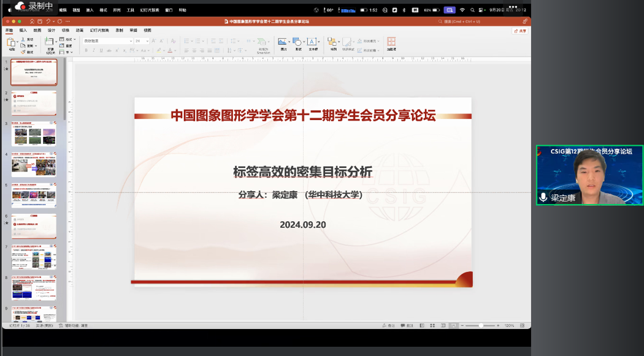644x356 pixels.
Task: Expand the font color dropdown arrow
Action: (x=175, y=50)
